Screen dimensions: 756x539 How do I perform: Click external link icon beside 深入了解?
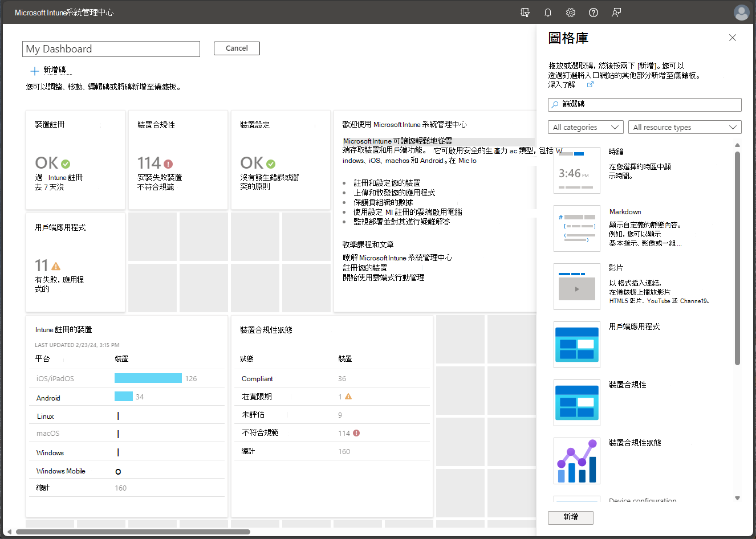coord(590,84)
